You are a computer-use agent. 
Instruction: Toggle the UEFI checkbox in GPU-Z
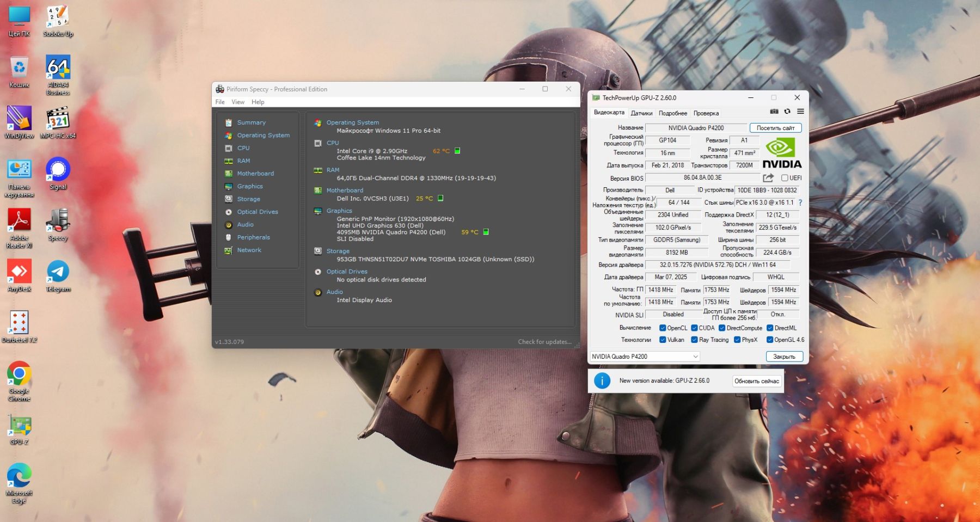[785, 178]
